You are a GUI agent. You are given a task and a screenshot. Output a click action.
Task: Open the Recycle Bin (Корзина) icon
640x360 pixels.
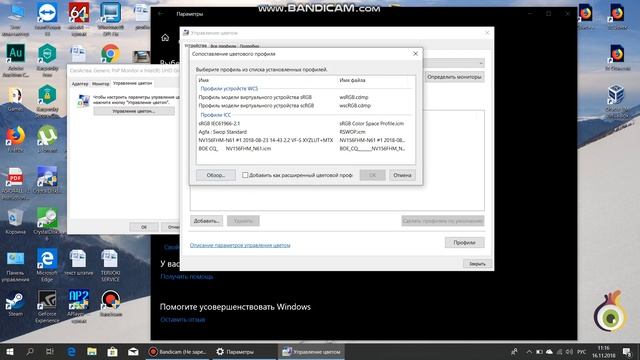pyautogui.click(x=15, y=218)
